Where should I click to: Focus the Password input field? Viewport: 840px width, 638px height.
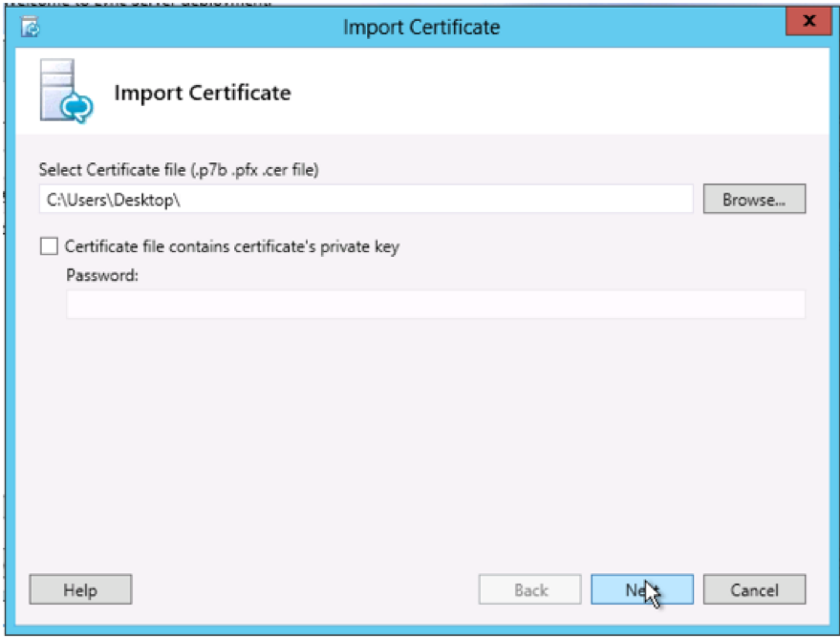pos(435,304)
